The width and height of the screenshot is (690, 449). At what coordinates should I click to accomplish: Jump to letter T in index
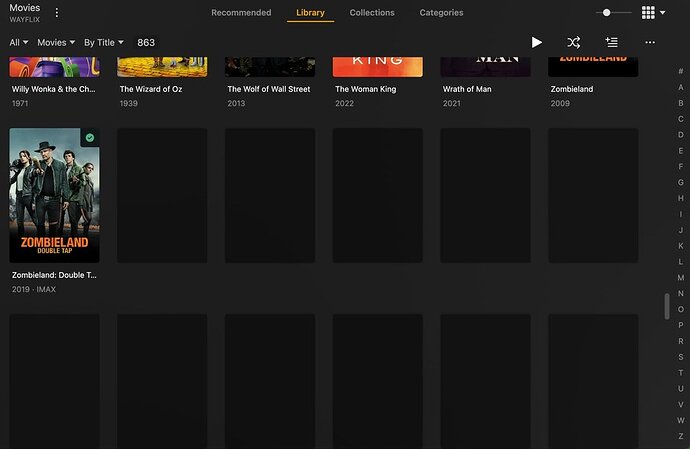pos(681,373)
